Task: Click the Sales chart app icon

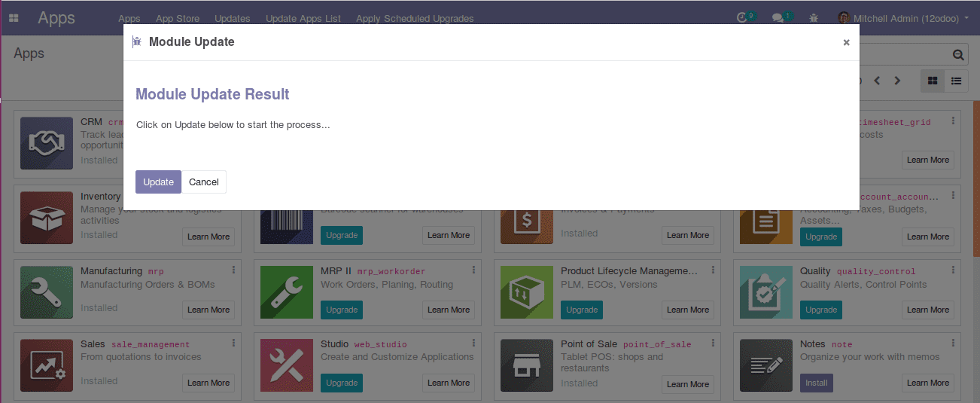Action: pos(47,365)
